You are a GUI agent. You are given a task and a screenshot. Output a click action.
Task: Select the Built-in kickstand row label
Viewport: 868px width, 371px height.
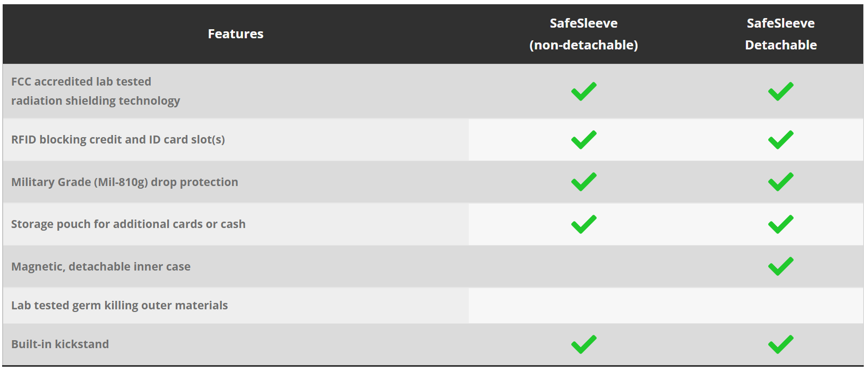pos(60,344)
